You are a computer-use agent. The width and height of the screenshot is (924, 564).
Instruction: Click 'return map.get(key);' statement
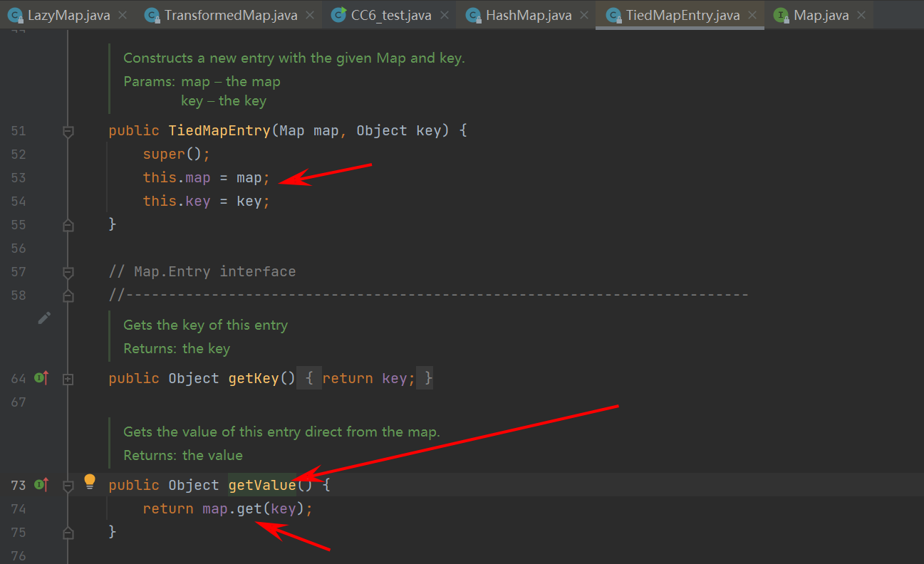pyautogui.click(x=228, y=509)
